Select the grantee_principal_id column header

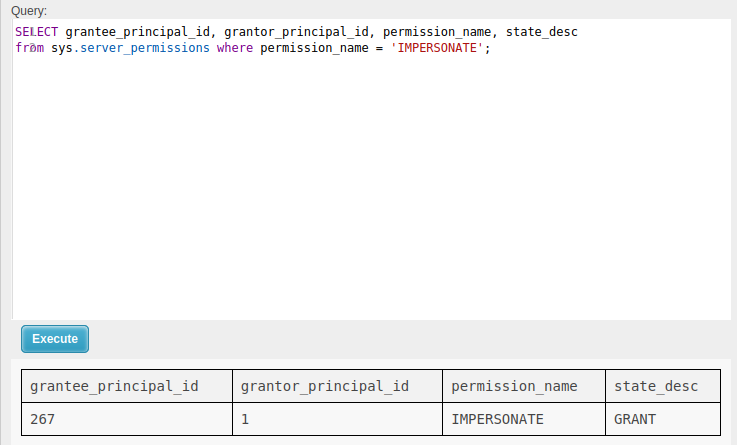pos(115,386)
